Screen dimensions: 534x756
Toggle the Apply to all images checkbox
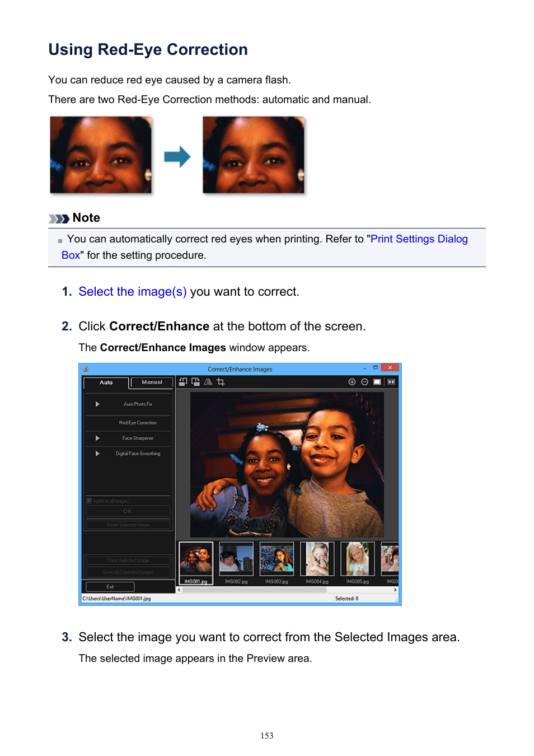click(x=89, y=501)
